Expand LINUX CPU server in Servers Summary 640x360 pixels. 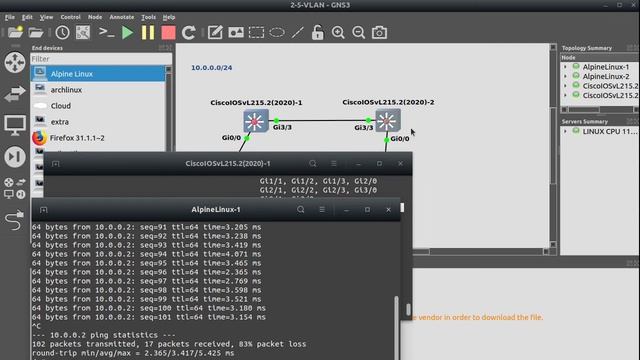pos(565,131)
